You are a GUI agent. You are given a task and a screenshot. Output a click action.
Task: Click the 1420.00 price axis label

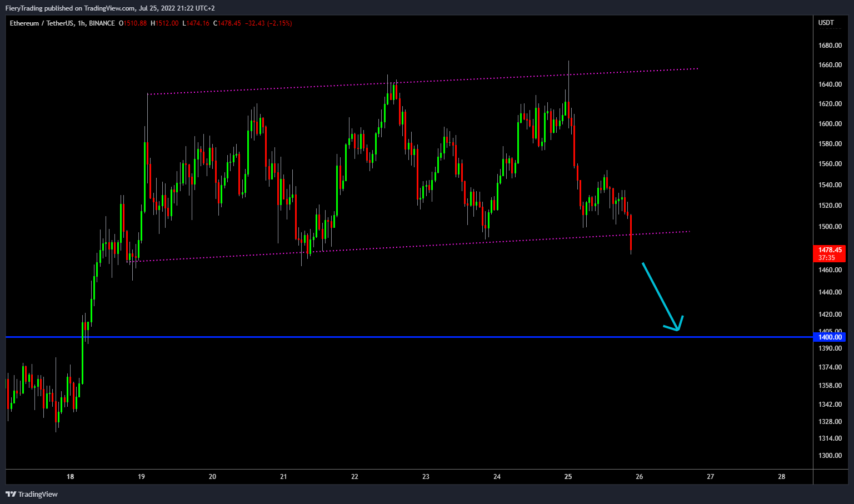pyautogui.click(x=830, y=315)
